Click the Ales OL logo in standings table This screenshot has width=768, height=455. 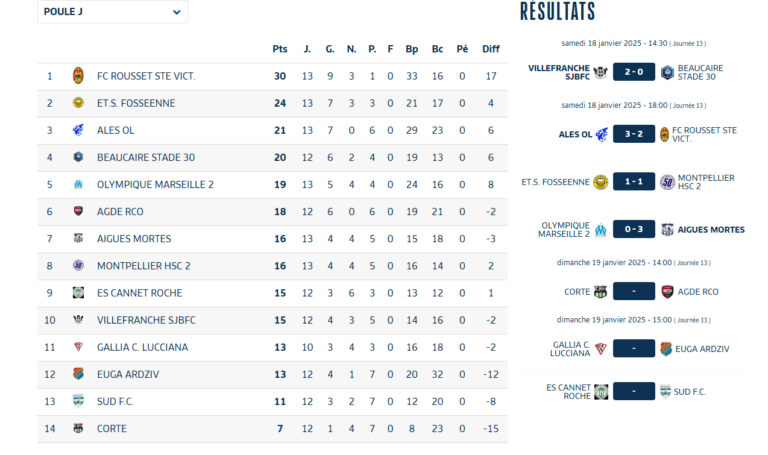[x=78, y=130]
